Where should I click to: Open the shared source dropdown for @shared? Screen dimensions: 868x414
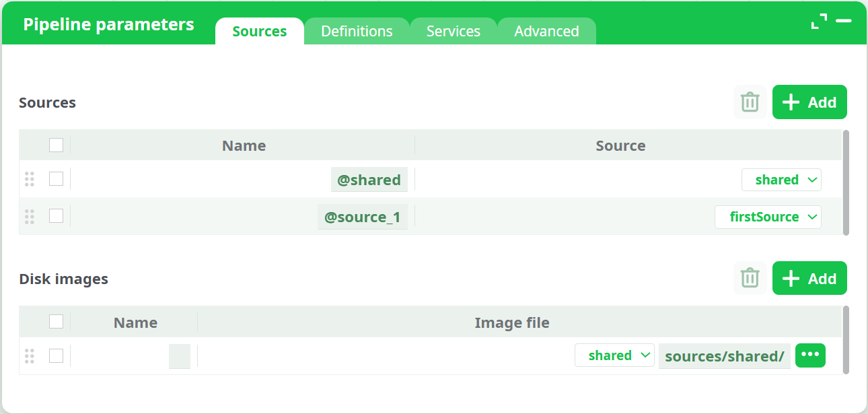coord(781,179)
